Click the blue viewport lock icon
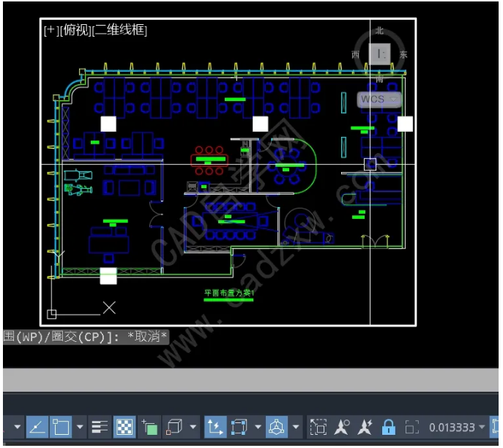 click(x=389, y=429)
